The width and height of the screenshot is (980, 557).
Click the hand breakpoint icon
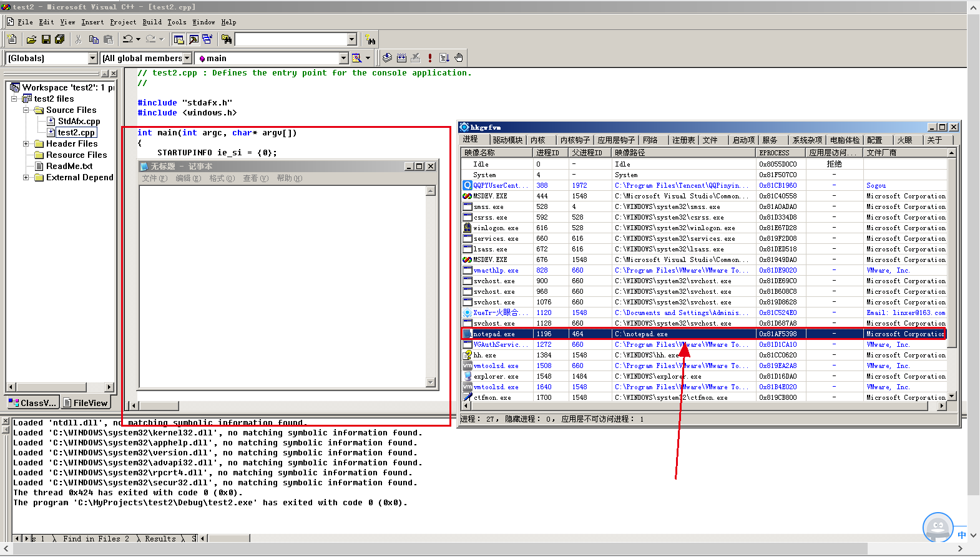(x=459, y=58)
